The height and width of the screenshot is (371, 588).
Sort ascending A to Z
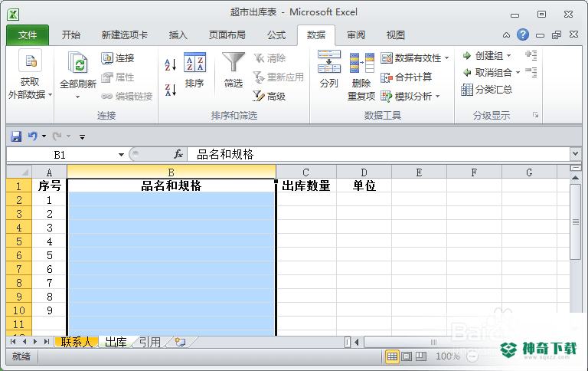tap(170, 64)
